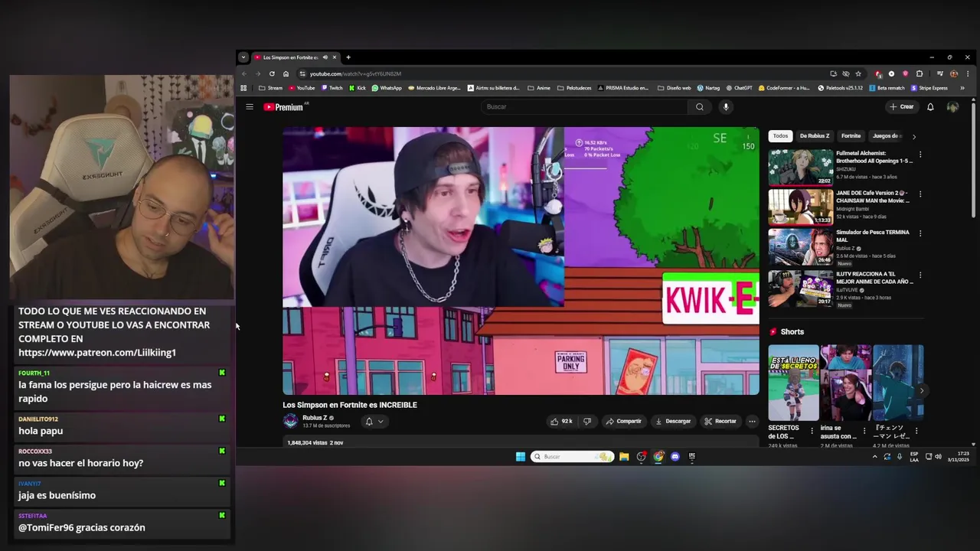Click the YouTube Buscar search field
This screenshot has height=551, width=980.
584,107
